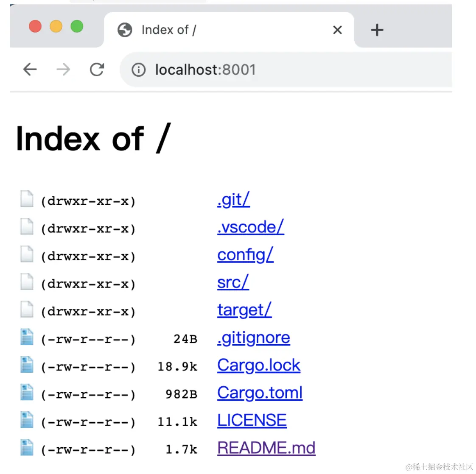
Task: Open the .gitignore file link
Action: point(253,338)
